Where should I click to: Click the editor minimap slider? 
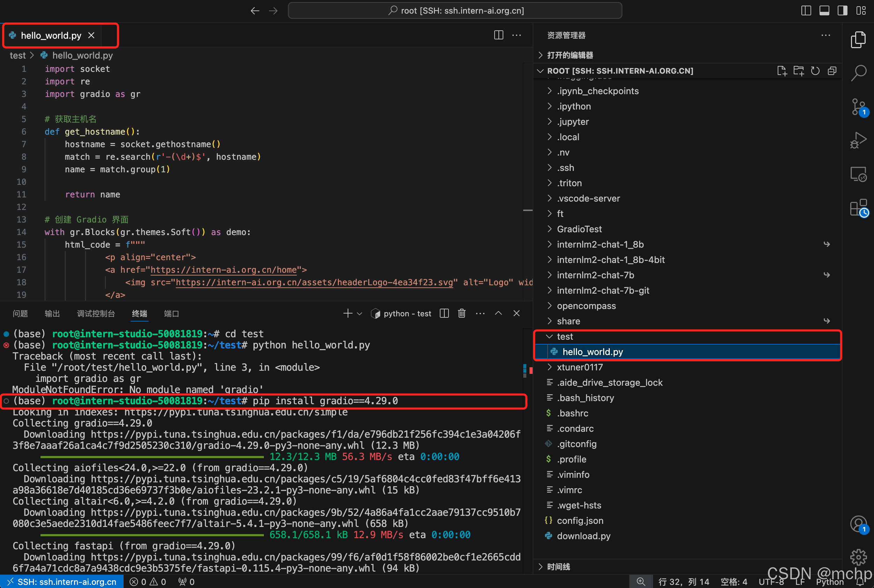pos(528,210)
